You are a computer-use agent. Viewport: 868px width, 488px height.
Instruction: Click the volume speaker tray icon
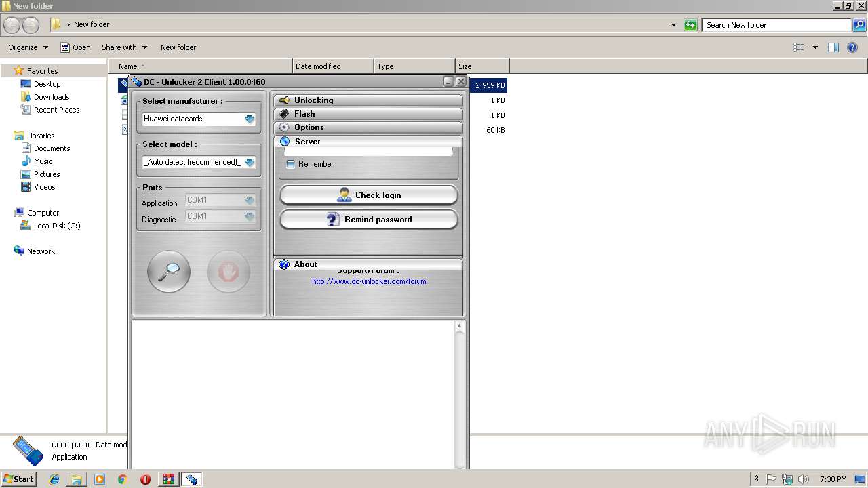pyautogui.click(x=804, y=479)
